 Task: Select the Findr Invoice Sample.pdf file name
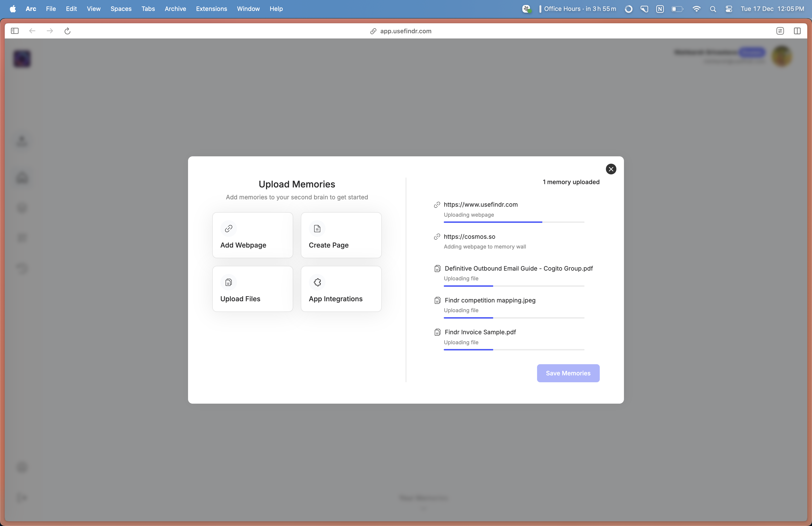pyautogui.click(x=480, y=332)
